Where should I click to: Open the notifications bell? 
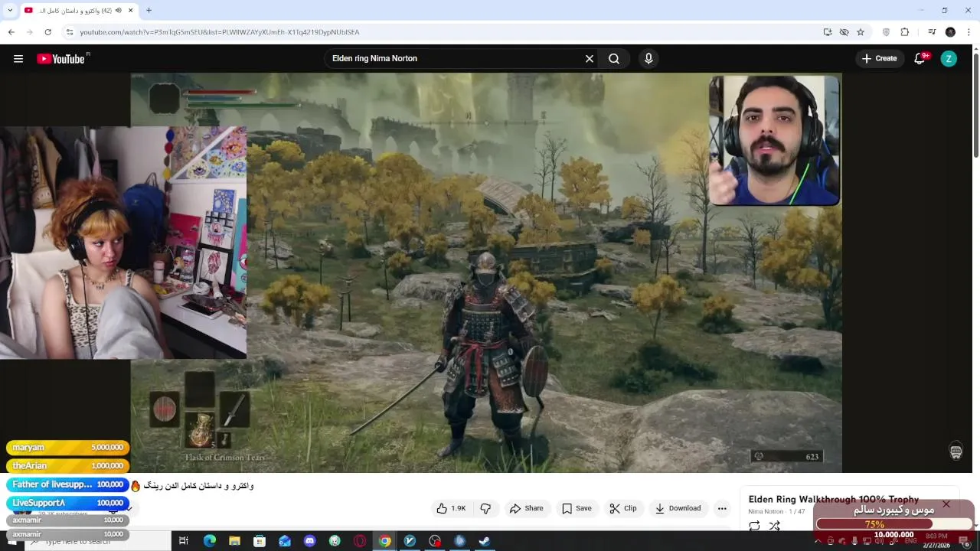pyautogui.click(x=920, y=59)
